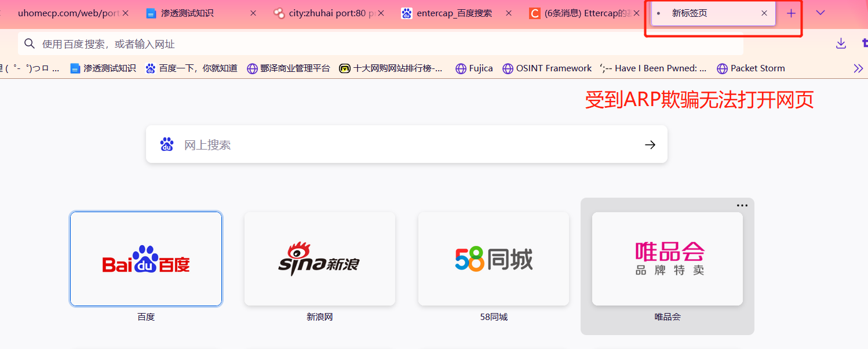Click the globe icon of Fujica bookmark
This screenshot has height=349, width=868.
[461, 68]
